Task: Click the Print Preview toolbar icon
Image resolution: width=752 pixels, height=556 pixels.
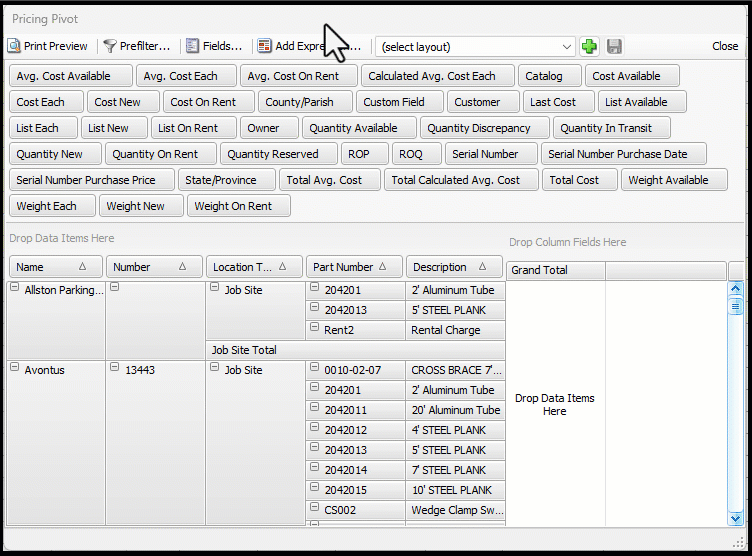Action: coord(14,46)
